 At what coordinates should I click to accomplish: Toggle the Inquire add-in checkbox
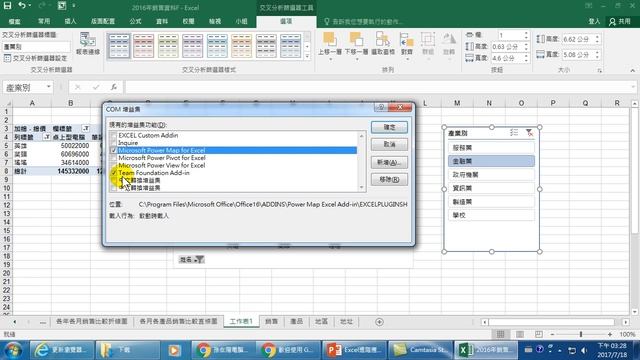coord(114,143)
